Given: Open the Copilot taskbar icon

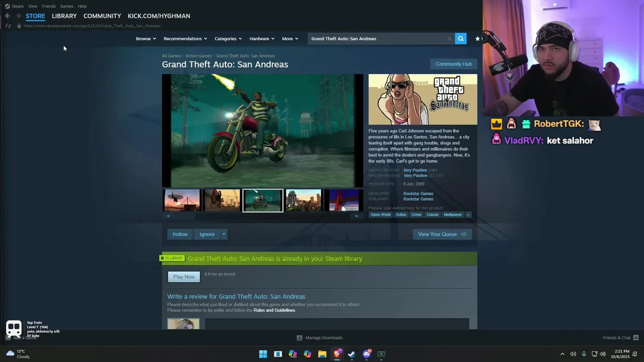Looking at the screenshot, I should pos(307,354).
